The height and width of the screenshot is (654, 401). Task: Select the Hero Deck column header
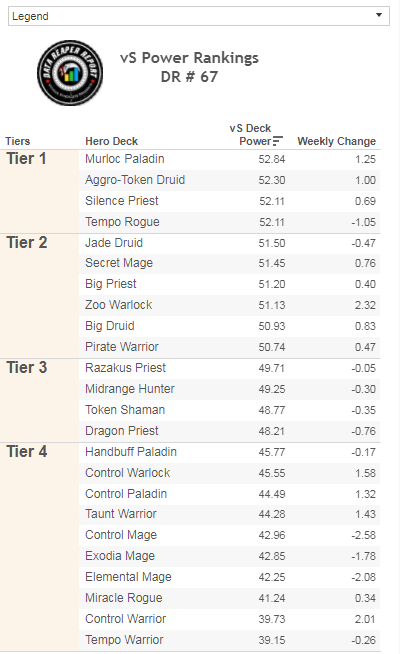pyautogui.click(x=111, y=141)
